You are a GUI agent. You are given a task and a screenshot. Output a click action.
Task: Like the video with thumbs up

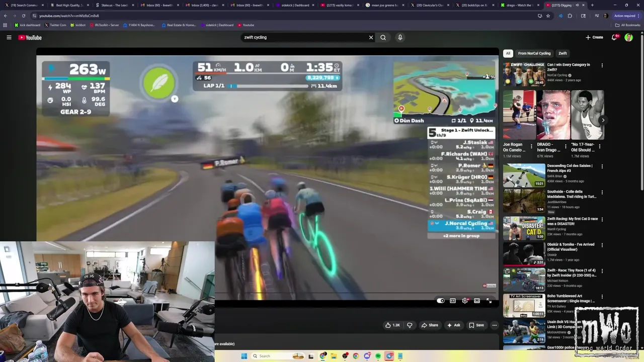392,325
